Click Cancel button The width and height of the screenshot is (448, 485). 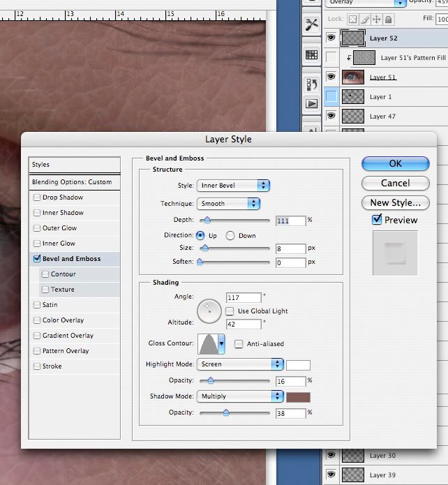tap(396, 183)
